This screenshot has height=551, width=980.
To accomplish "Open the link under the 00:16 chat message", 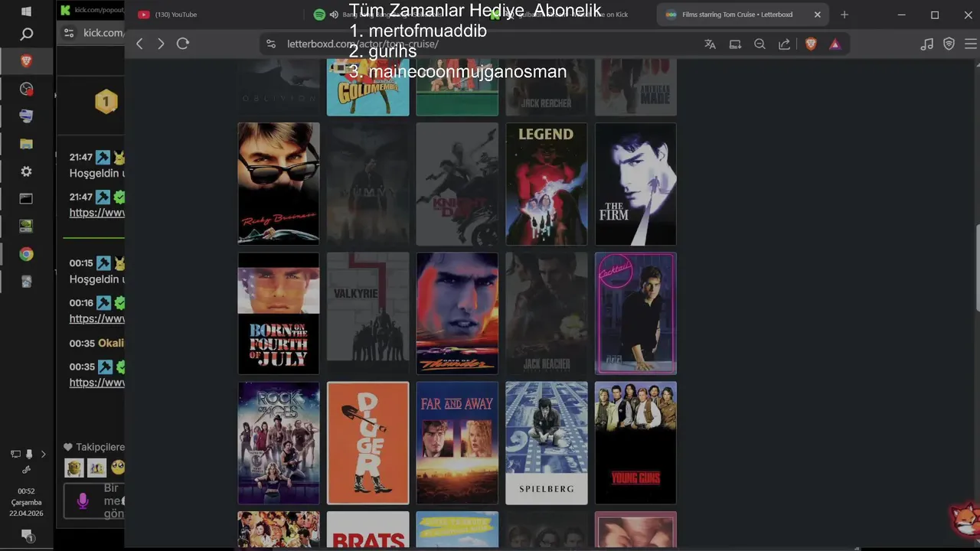I will 97,318.
